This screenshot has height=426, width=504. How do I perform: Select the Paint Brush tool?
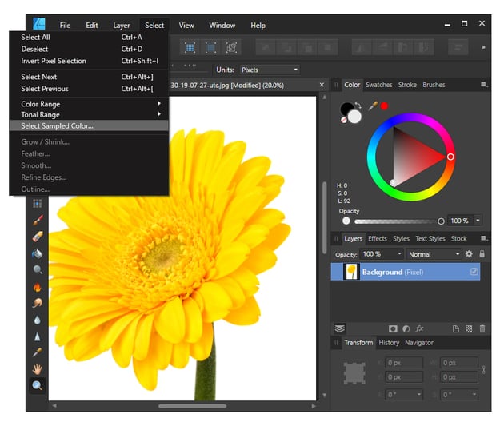click(38, 220)
